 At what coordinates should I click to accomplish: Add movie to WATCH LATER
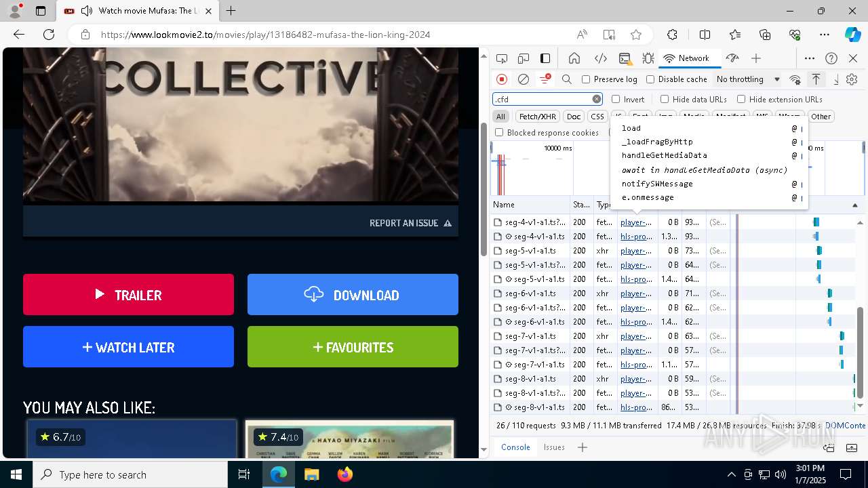point(128,347)
